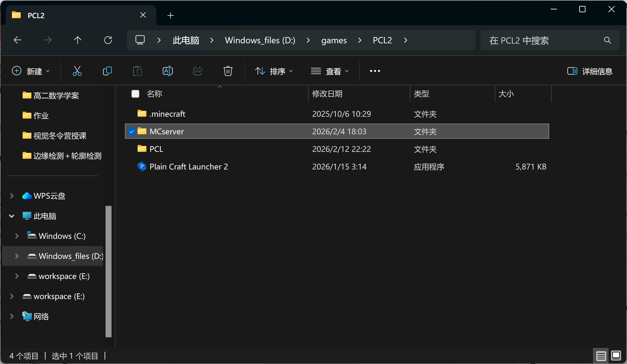Click the Cut scissors icon

click(77, 71)
